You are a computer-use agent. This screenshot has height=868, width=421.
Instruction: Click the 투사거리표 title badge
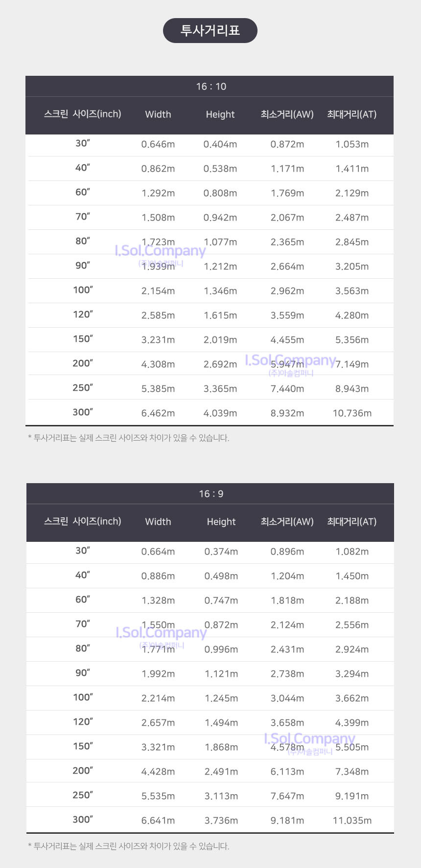(x=210, y=30)
